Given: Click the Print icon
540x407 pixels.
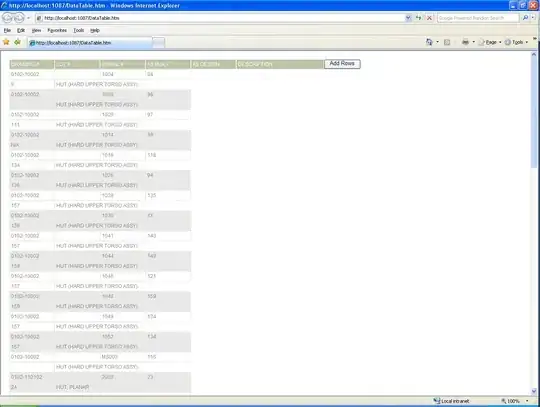Looking at the screenshot, I should [465, 42].
